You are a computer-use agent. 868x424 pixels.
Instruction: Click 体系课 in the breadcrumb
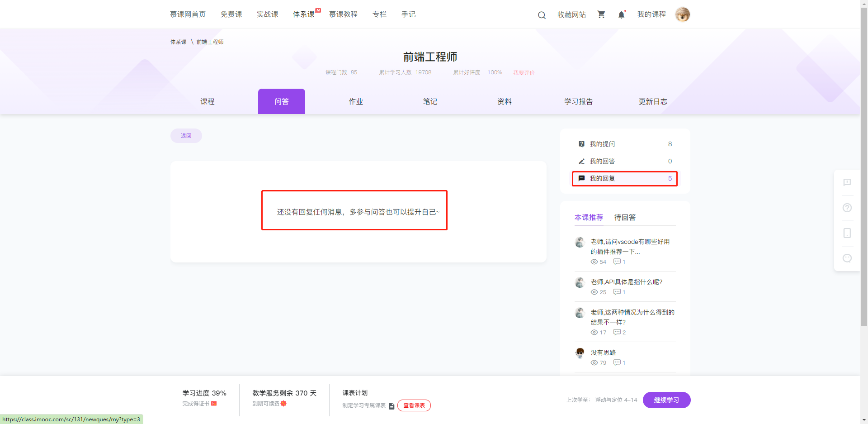tap(178, 42)
